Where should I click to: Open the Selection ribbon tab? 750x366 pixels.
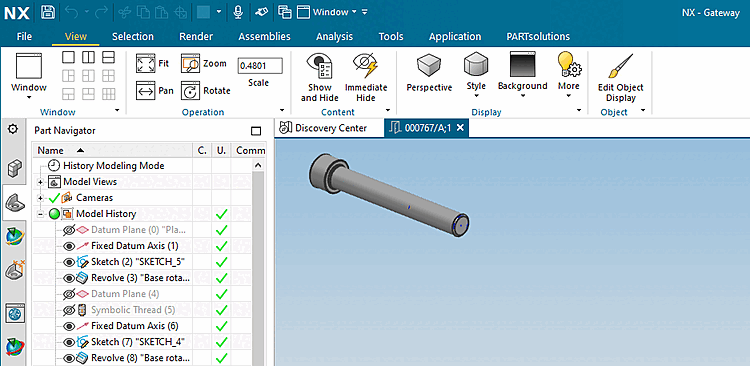pyautogui.click(x=133, y=36)
